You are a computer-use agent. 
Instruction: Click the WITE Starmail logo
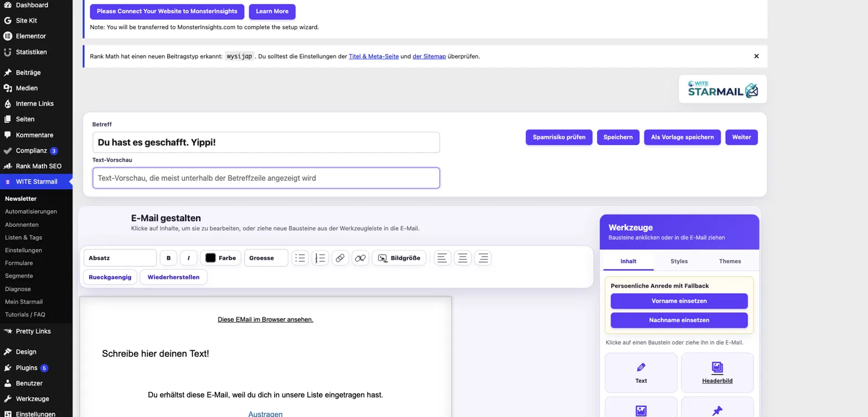click(x=723, y=89)
